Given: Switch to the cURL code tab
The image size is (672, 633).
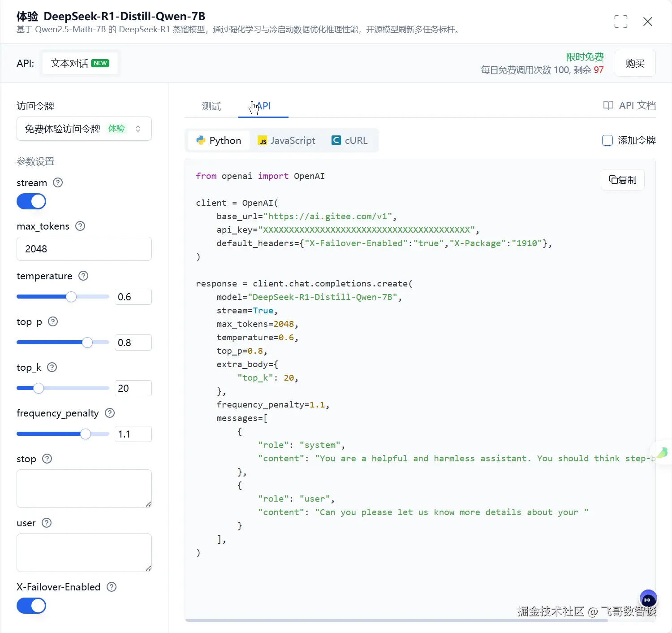Looking at the screenshot, I should pos(350,140).
